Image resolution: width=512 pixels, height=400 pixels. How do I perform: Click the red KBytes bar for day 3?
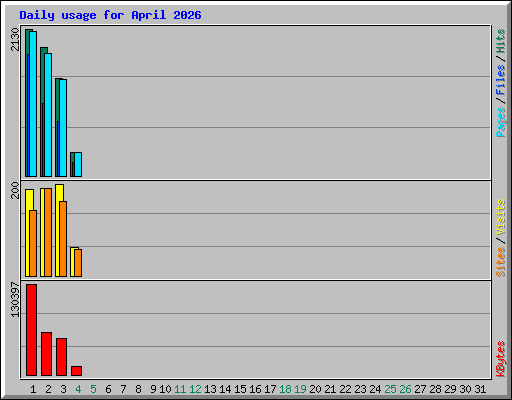click(61, 357)
